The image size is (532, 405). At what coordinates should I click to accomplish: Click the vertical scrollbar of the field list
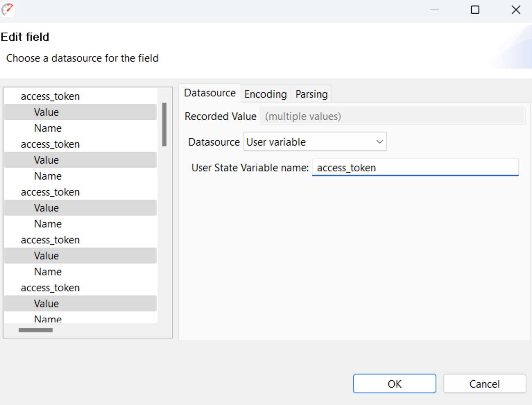tap(164, 124)
